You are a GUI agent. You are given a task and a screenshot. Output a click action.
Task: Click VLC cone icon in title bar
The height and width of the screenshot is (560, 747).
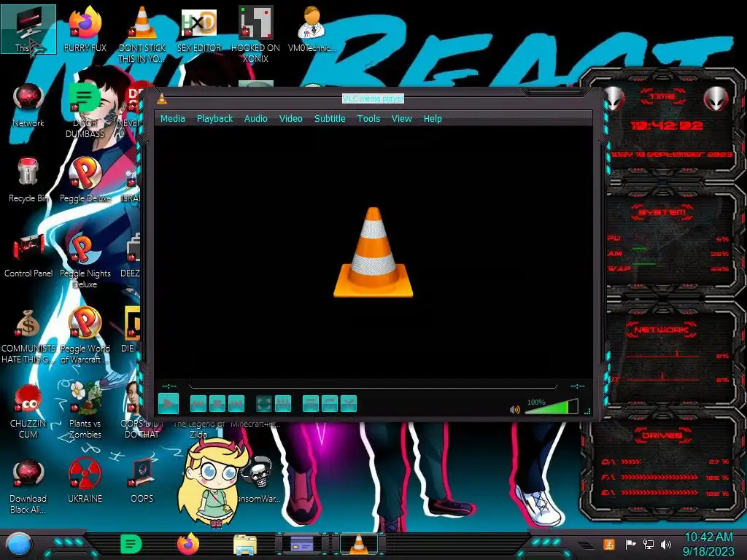click(162, 98)
